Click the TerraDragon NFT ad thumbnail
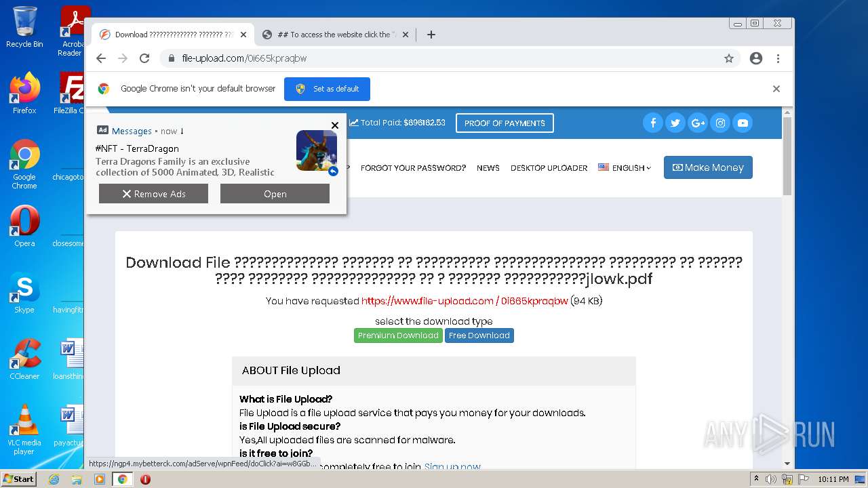Screen dimensions: 868x488 click(x=317, y=150)
